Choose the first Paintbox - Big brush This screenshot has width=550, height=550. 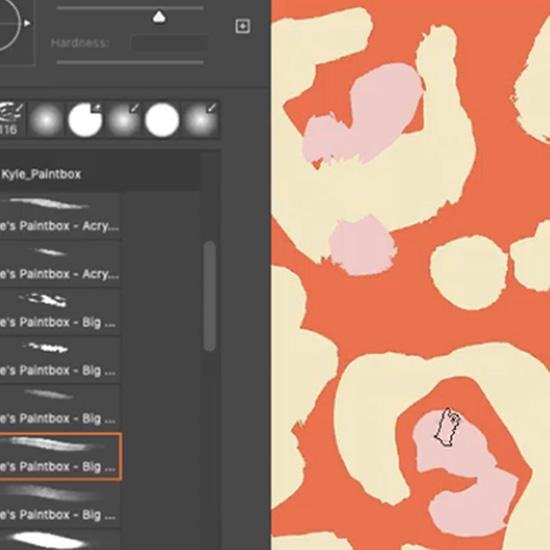[x=60, y=313]
